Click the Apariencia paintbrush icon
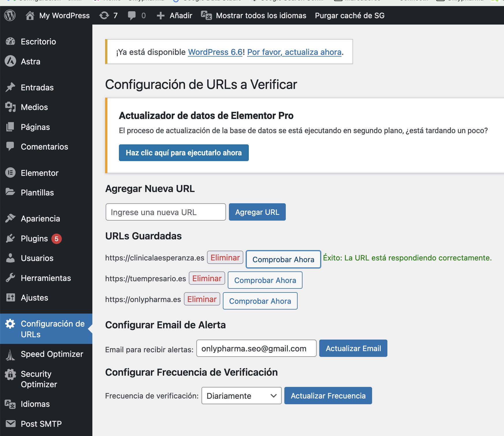 pos(10,218)
